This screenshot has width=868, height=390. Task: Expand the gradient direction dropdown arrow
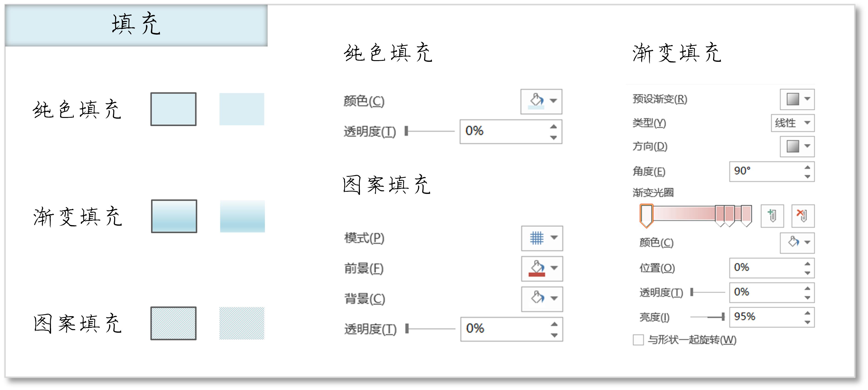point(807,146)
